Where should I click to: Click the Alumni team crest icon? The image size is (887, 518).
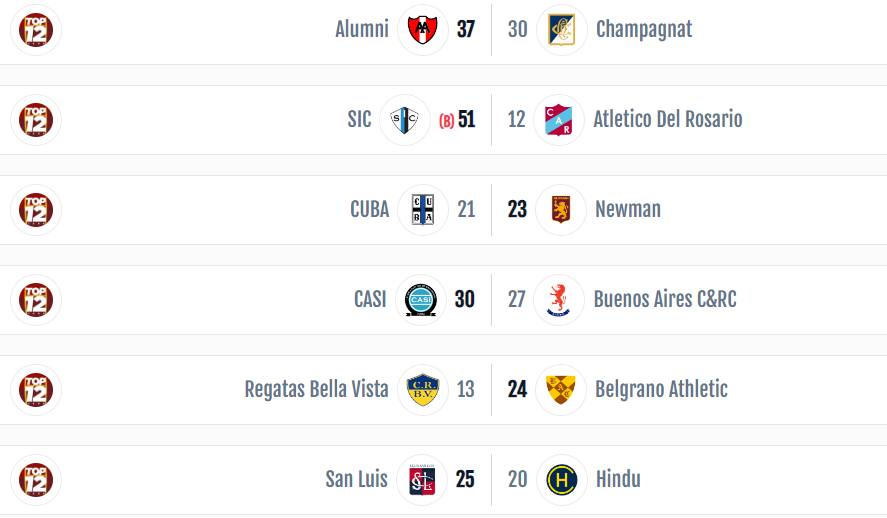[x=423, y=29]
